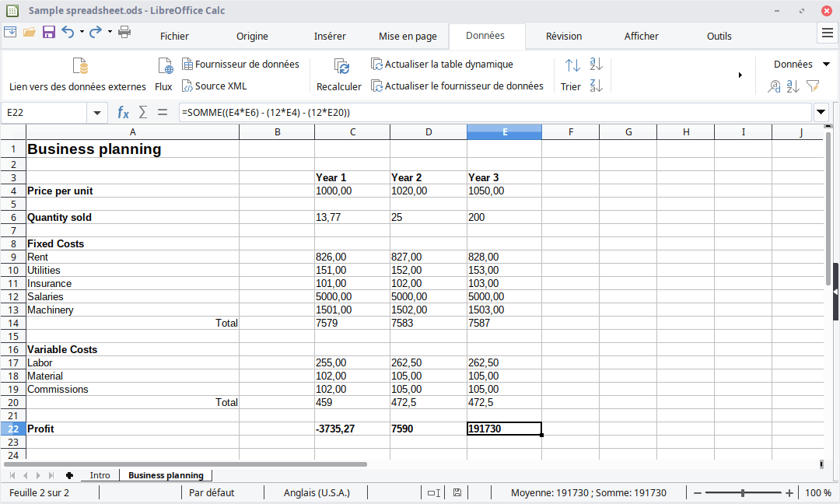
Task: Open the Function Wizard fx icon
Action: 123,113
